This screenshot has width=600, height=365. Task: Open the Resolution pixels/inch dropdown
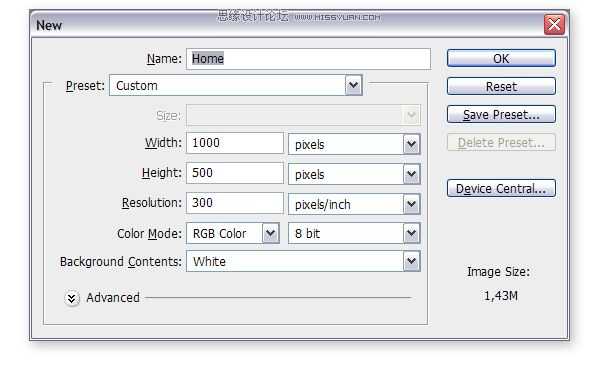coord(354,204)
